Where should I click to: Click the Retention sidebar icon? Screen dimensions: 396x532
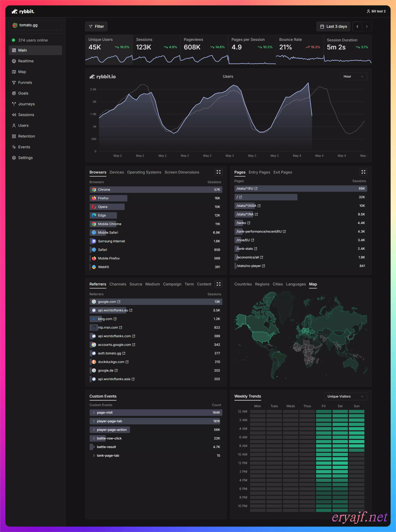click(x=14, y=136)
